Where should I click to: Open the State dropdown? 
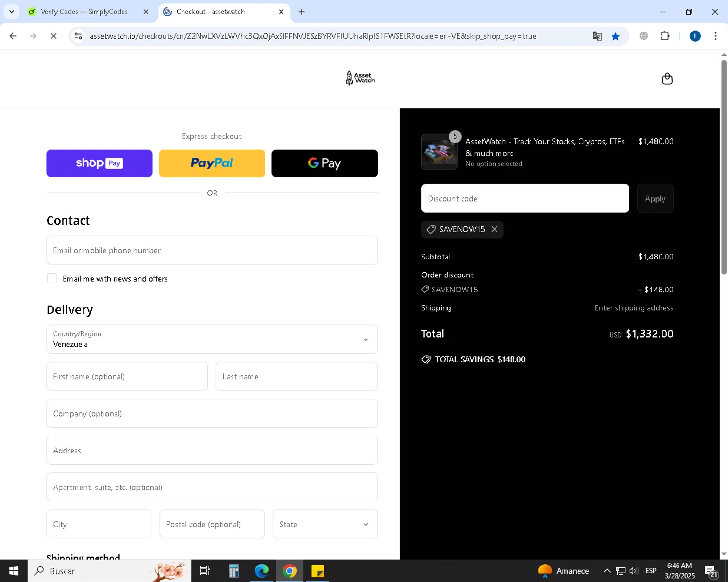pos(325,524)
